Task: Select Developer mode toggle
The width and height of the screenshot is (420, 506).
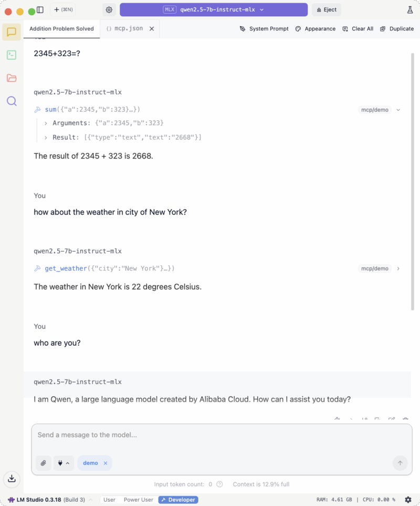Action: click(x=178, y=500)
